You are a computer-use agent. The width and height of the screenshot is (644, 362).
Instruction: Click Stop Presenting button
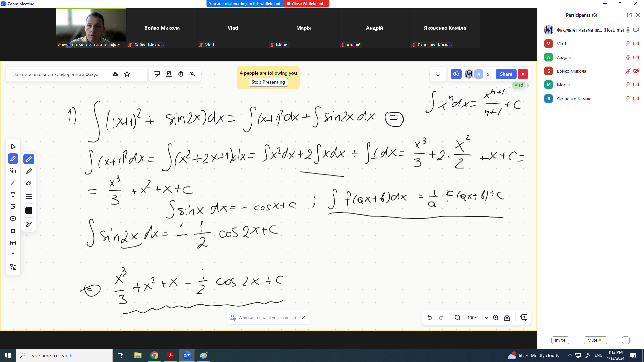(268, 82)
